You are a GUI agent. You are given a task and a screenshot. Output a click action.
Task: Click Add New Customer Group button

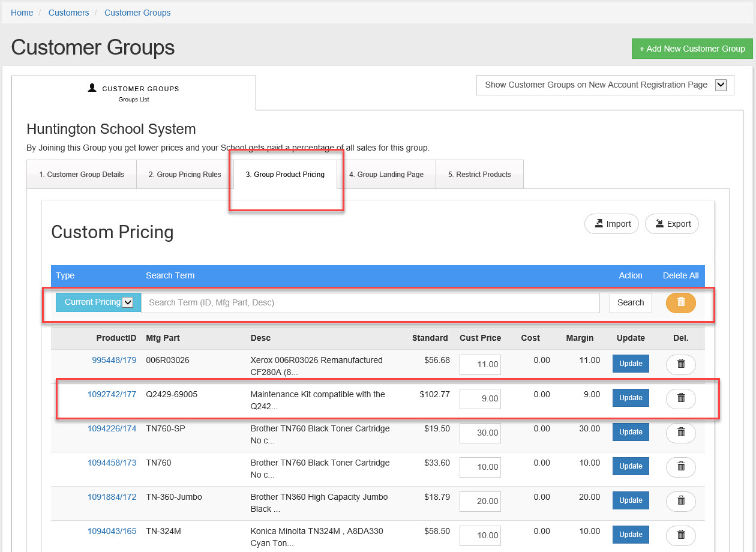tap(691, 49)
